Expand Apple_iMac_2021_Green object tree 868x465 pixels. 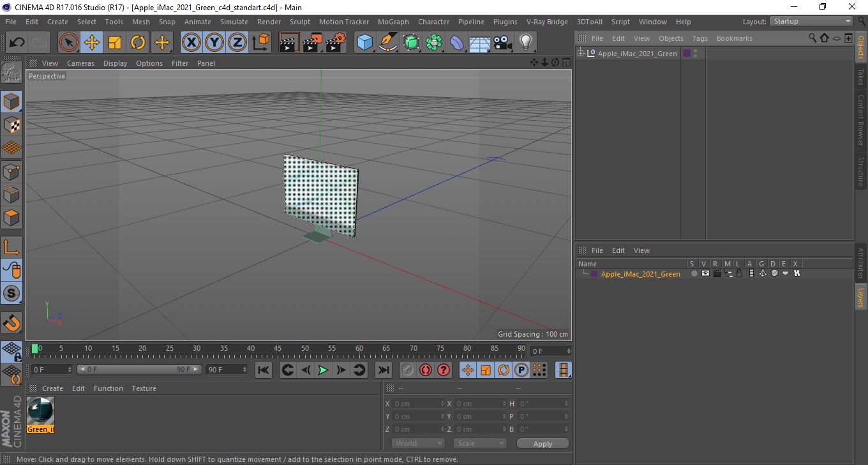(x=581, y=53)
